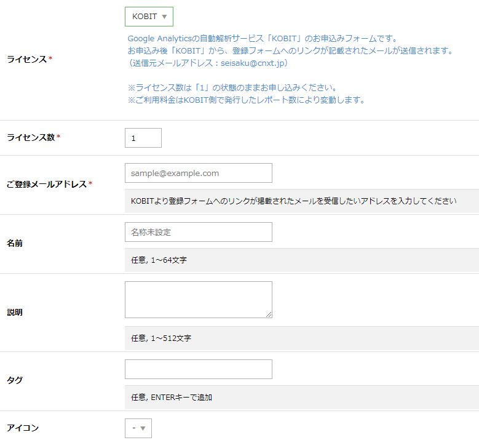The image size is (479, 448).
Task: Open the KOBIT license dropdown
Action: tap(149, 17)
